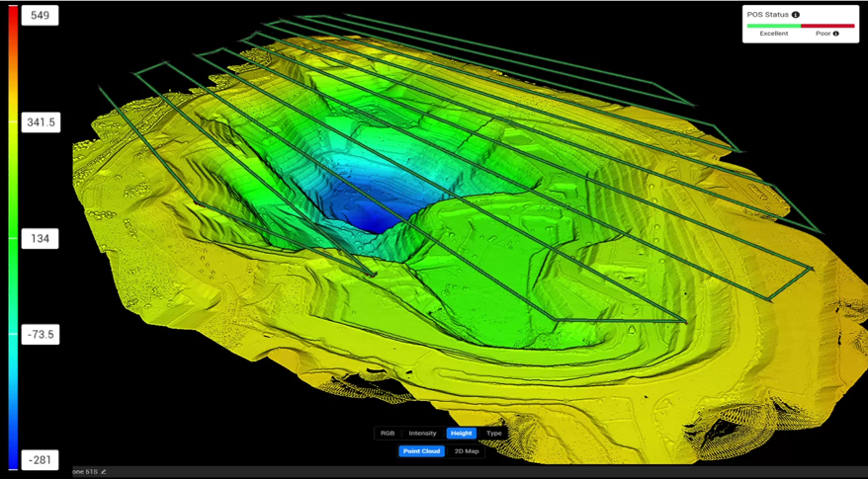The width and height of the screenshot is (868, 479).
Task: Select the Point Cloud view
Action: tap(421, 451)
